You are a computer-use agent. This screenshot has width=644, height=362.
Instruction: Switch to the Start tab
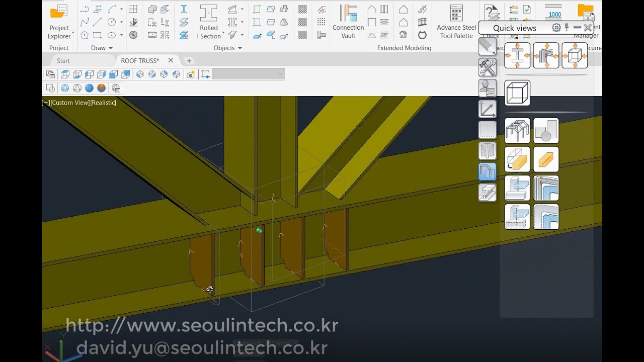63,60
